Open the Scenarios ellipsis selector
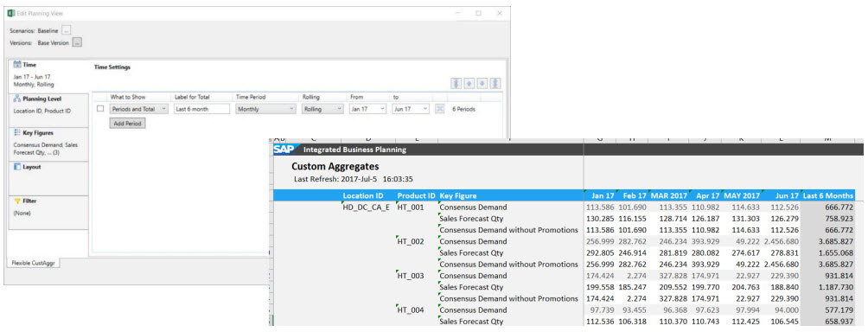The width and height of the screenshot is (868, 332). point(67,31)
